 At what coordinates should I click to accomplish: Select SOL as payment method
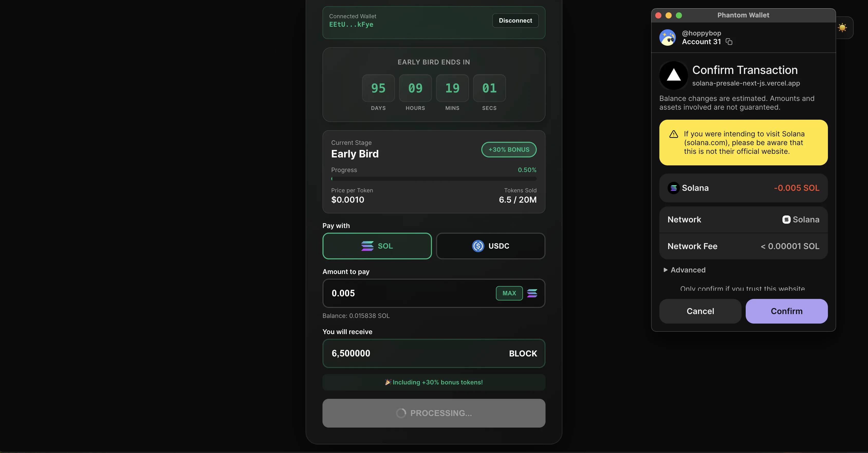(x=377, y=246)
